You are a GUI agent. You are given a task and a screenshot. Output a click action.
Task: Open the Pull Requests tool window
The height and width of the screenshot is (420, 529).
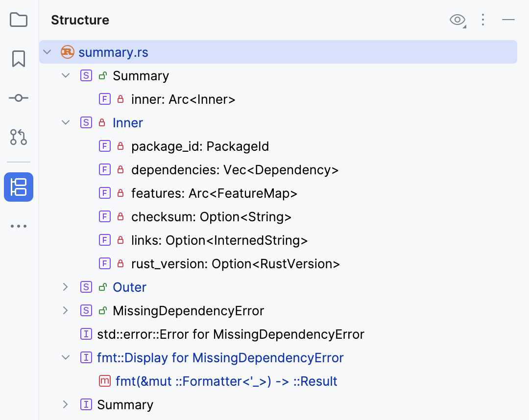(18, 137)
